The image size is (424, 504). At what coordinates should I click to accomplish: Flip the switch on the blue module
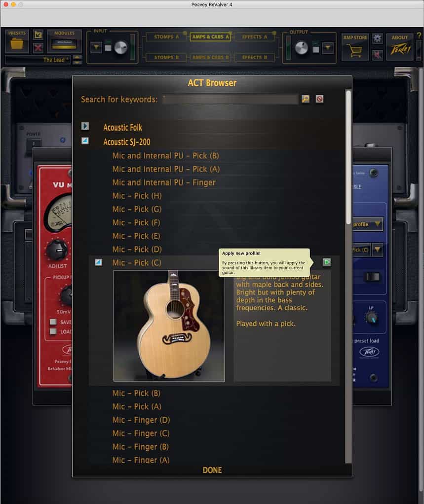[x=373, y=277]
